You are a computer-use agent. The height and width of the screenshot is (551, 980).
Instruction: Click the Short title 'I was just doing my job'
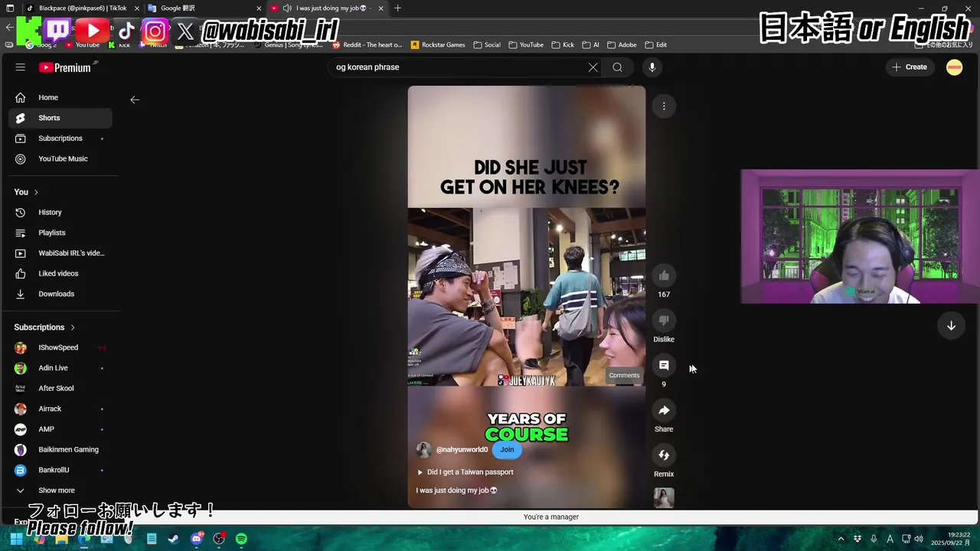(x=456, y=490)
